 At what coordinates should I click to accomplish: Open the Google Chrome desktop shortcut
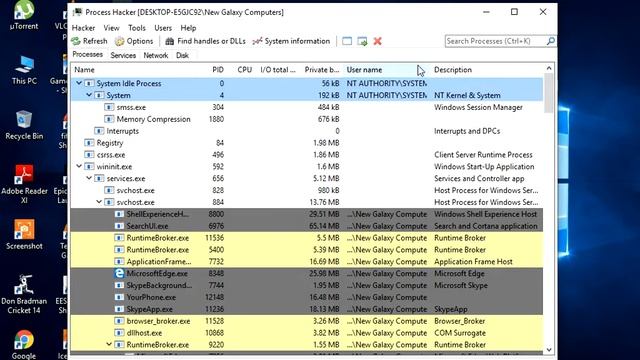click(x=24, y=345)
